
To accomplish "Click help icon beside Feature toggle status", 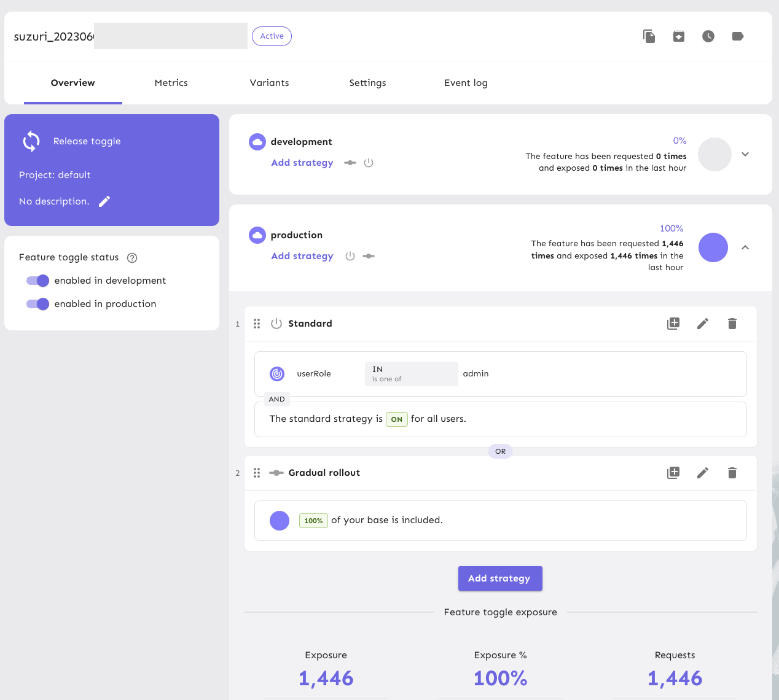I will click(x=132, y=258).
